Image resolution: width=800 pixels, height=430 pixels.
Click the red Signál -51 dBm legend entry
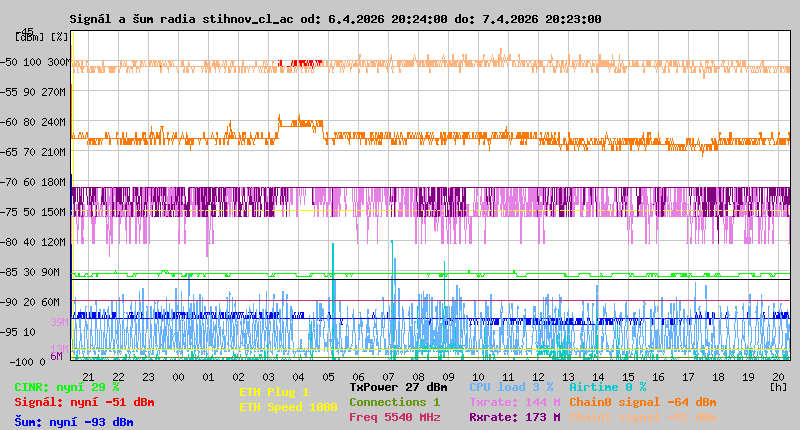tap(84, 403)
